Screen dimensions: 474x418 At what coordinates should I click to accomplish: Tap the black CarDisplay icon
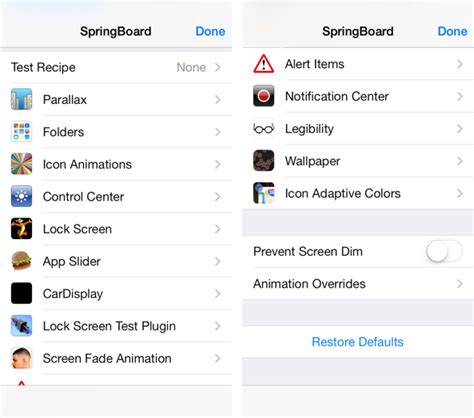pyautogui.click(x=21, y=293)
